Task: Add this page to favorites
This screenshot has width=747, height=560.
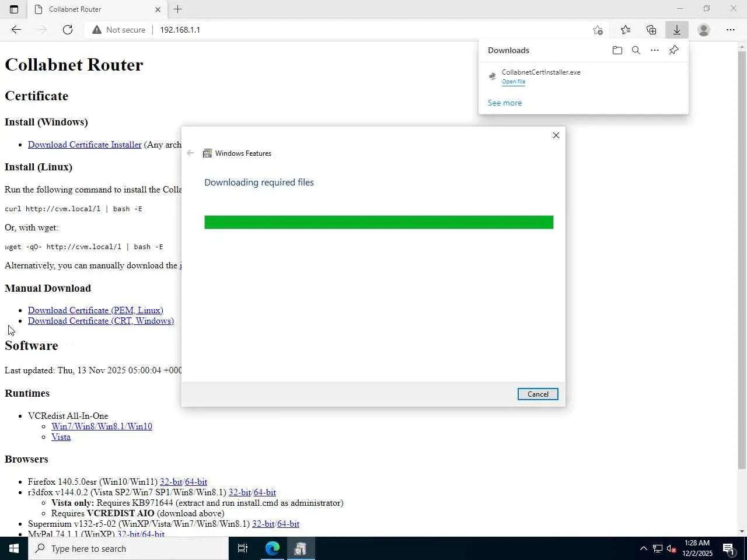Action: (598, 30)
